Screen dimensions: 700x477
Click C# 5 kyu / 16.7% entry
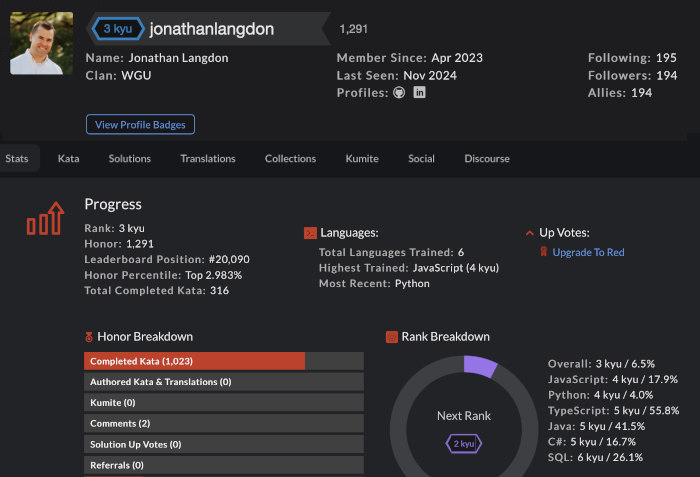point(592,442)
